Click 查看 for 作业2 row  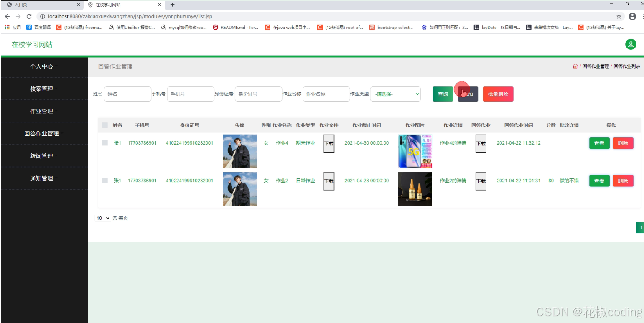click(x=599, y=181)
